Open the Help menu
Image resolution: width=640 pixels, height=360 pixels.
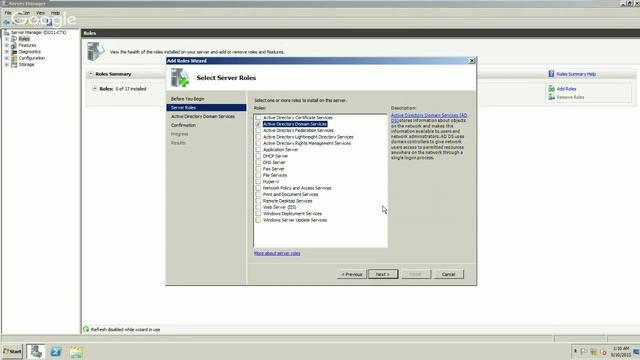point(56,13)
